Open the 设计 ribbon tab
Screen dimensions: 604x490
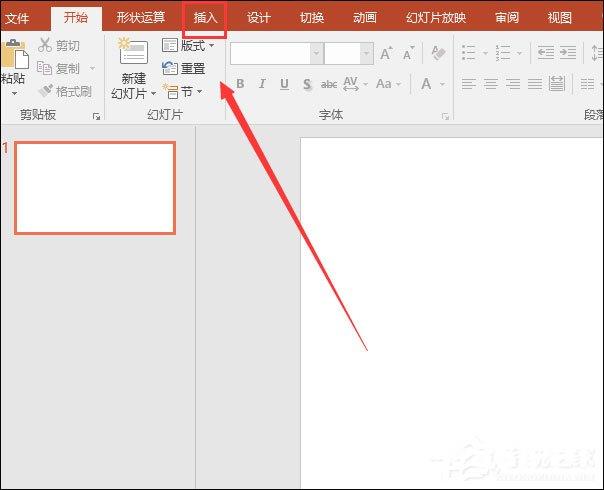pyautogui.click(x=258, y=18)
